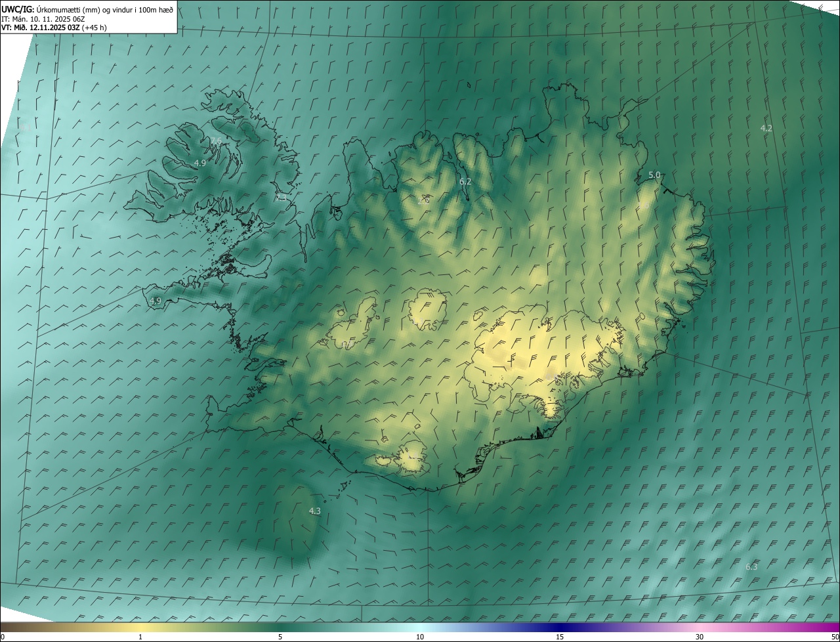This screenshot has width=840, height=642.
Task: Click the colour scale tick label '5'
Action: click(280, 637)
